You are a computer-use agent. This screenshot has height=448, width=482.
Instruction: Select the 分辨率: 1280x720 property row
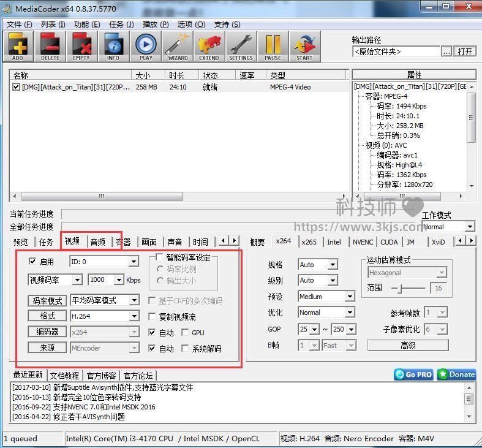pyautogui.click(x=405, y=184)
